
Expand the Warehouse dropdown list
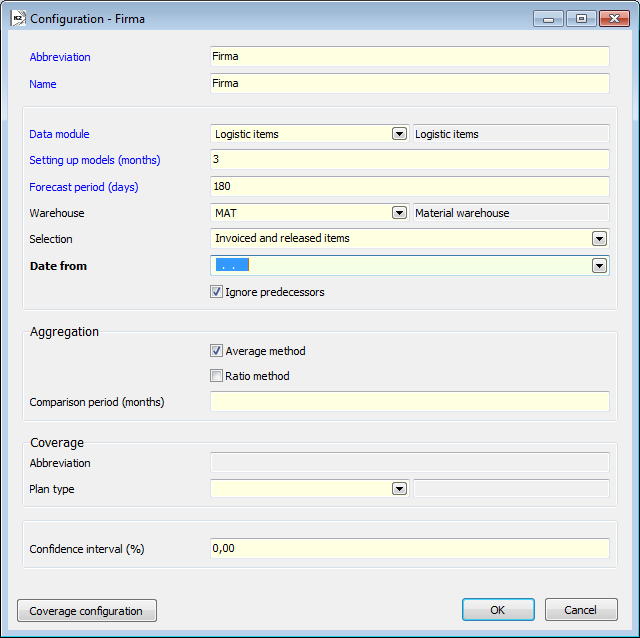pos(399,212)
